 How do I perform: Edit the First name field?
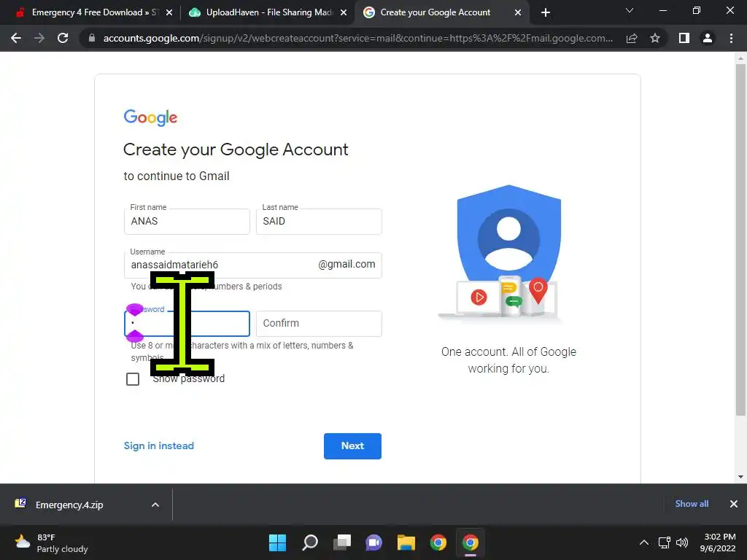tap(187, 222)
